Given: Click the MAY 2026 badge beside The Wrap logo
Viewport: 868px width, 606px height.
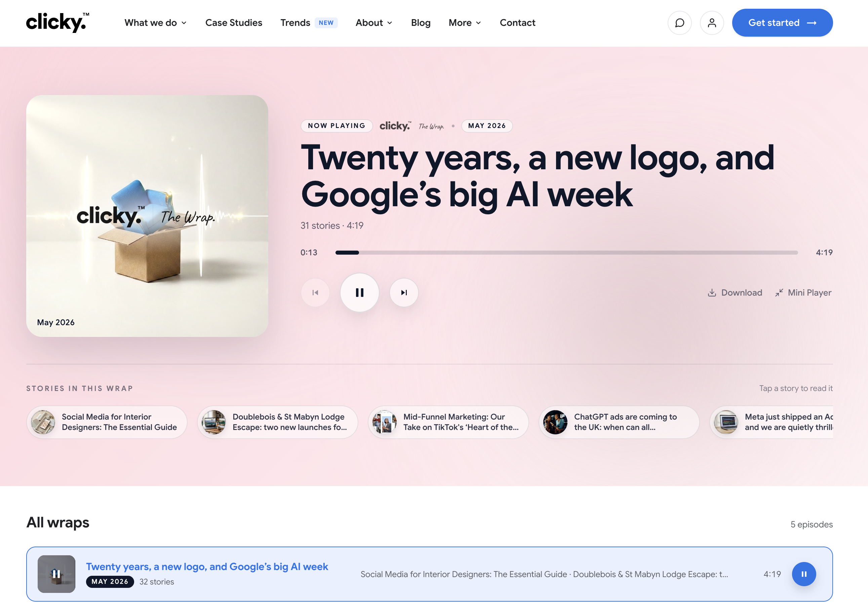Looking at the screenshot, I should click(x=486, y=126).
